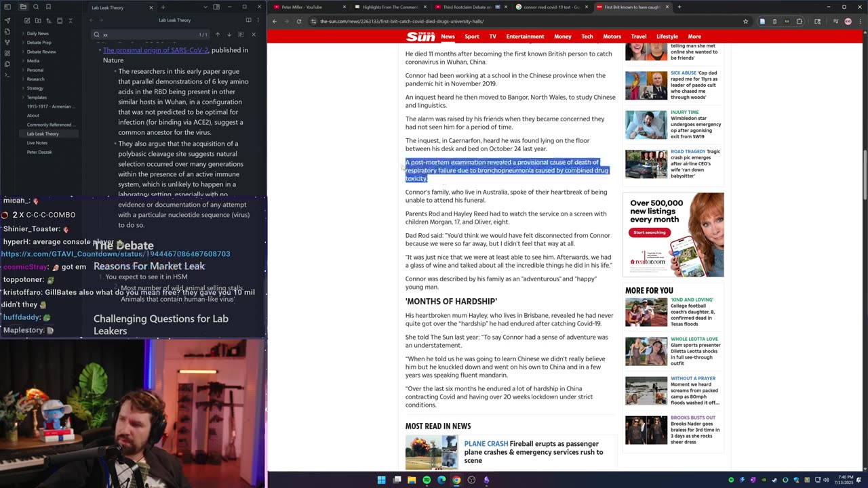This screenshot has width=868, height=488.
Task: Click the paper plane ribbon icon in Obsidian
Action: click(x=7, y=20)
